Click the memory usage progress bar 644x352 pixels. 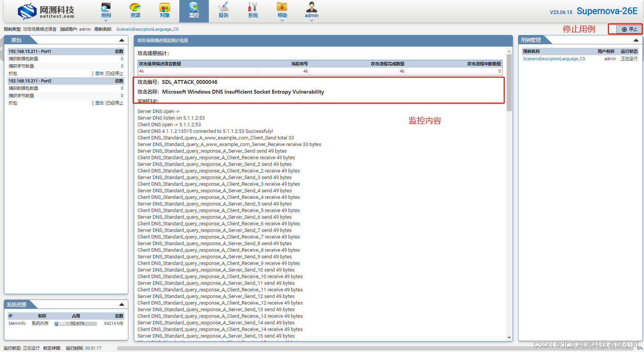pyautogui.click(x=75, y=323)
